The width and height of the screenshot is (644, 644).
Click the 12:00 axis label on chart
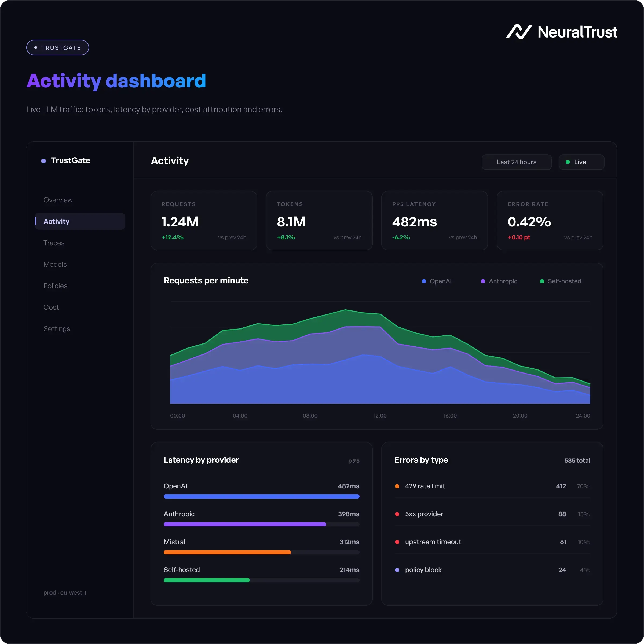(x=380, y=416)
